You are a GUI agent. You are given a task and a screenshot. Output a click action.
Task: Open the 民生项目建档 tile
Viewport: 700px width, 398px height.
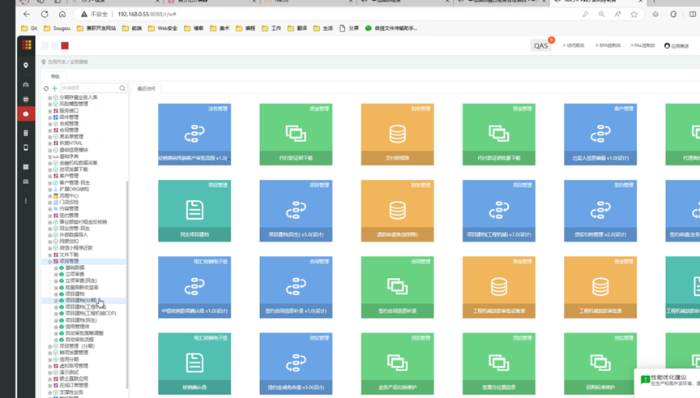(x=195, y=211)
